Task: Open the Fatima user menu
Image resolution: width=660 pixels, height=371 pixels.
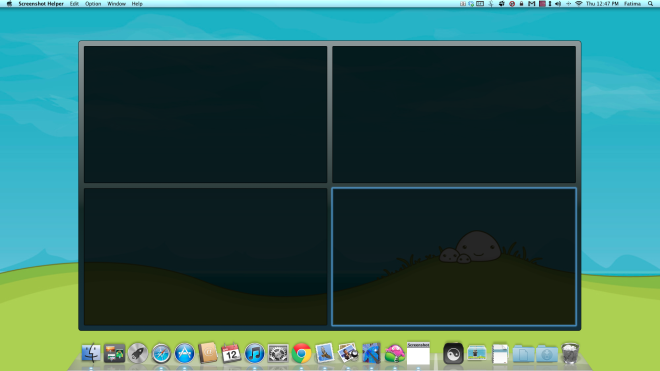Action: pos(632,4)
